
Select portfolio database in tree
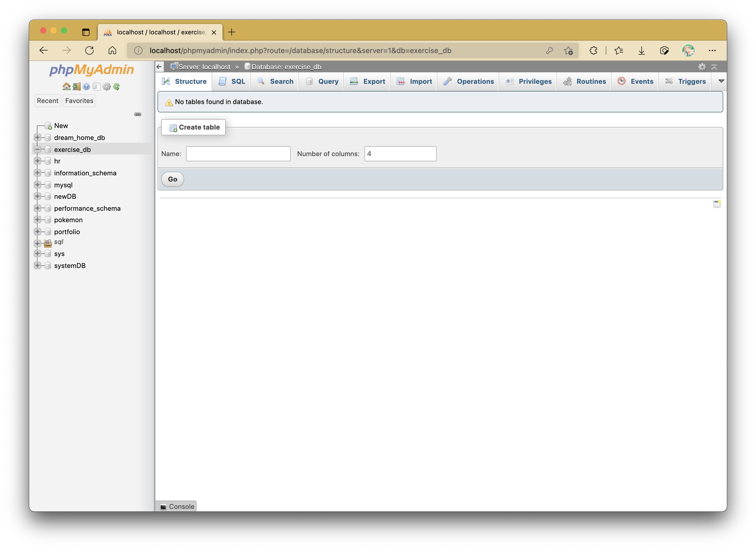67,232
